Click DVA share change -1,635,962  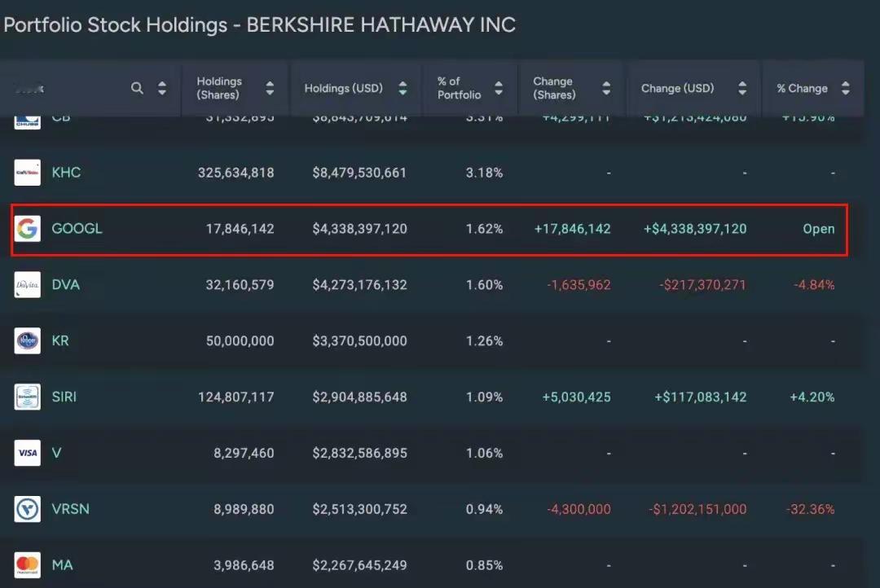(x=579, y=284)
